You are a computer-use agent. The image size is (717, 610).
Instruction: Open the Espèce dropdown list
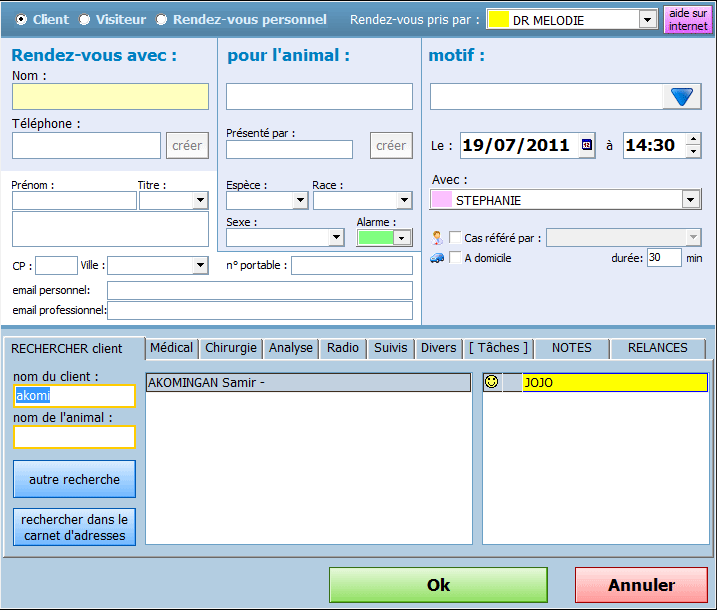299,200
